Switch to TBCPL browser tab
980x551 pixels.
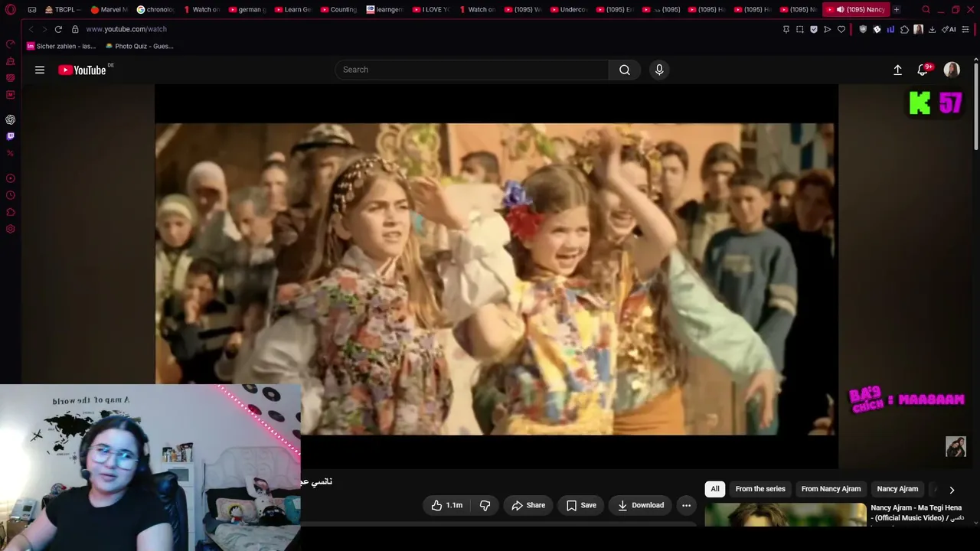pos(63,10)
